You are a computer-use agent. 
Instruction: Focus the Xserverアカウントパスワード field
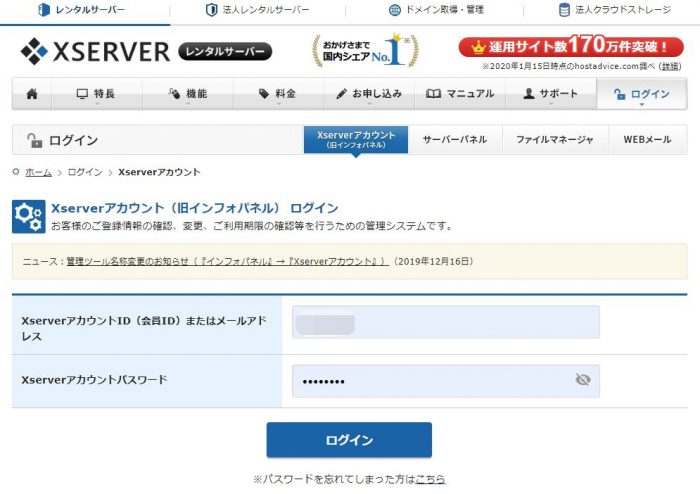tap(446, 381)
